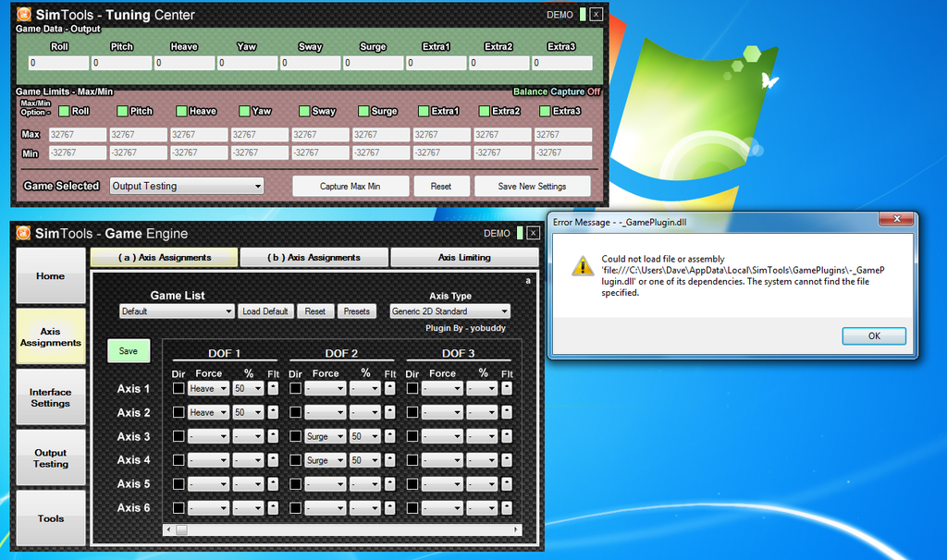Viewport: 947px width, 560px height.
Task: Enable the Extra3 Max/Min option checkbox
Action: coord(545,111)
